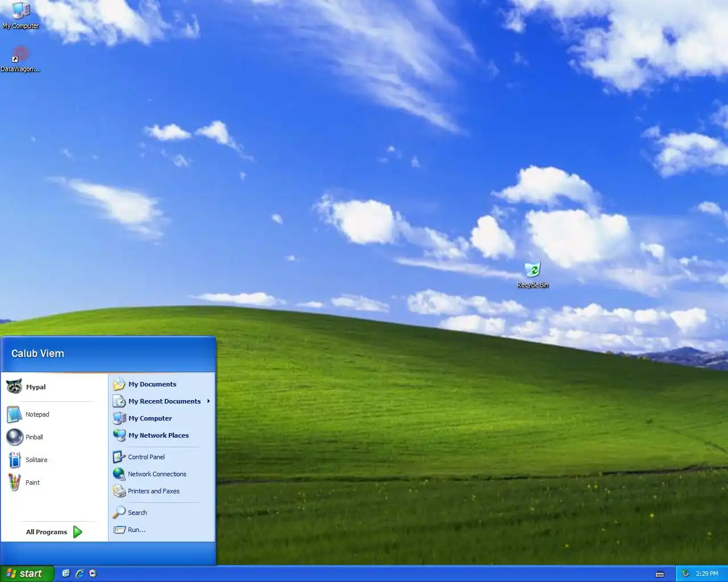The width and height of the screenshot is (728, 582).
Task: Click the start button
Action: (27, 573)
